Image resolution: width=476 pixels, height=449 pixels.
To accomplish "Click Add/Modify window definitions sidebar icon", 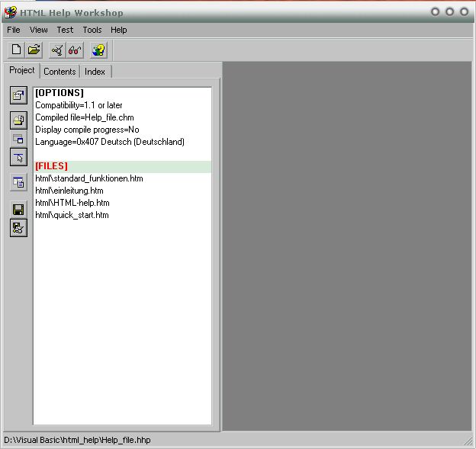I will (x=18, y=139).
